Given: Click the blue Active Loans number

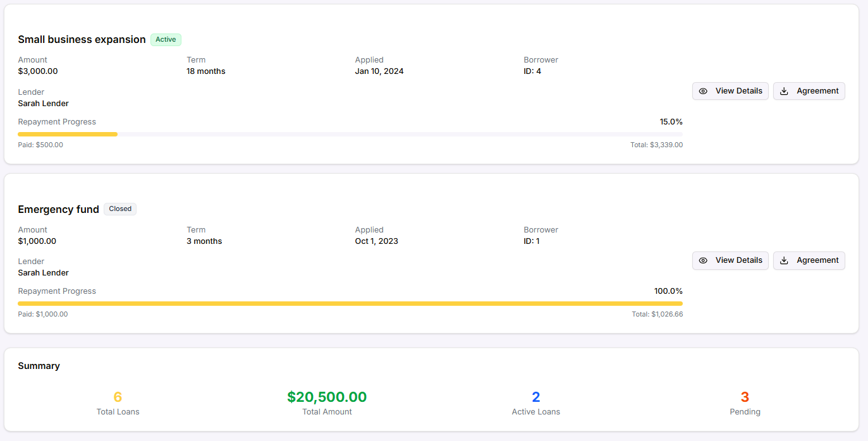Looking at the screenshot, I should [x=535, y=397].
